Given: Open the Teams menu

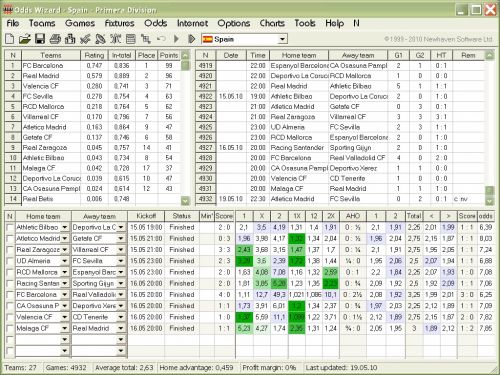Looking at the screenshot, I should 42,23.
